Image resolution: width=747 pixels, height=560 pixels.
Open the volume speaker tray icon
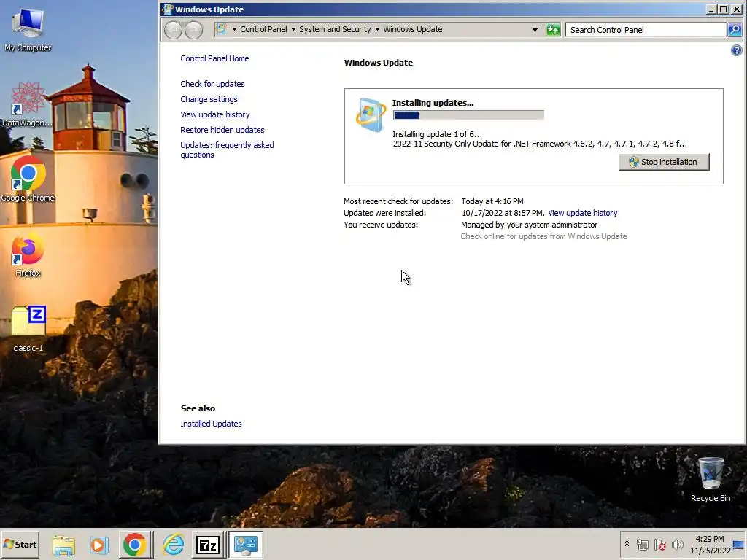(x=677, y=545)
